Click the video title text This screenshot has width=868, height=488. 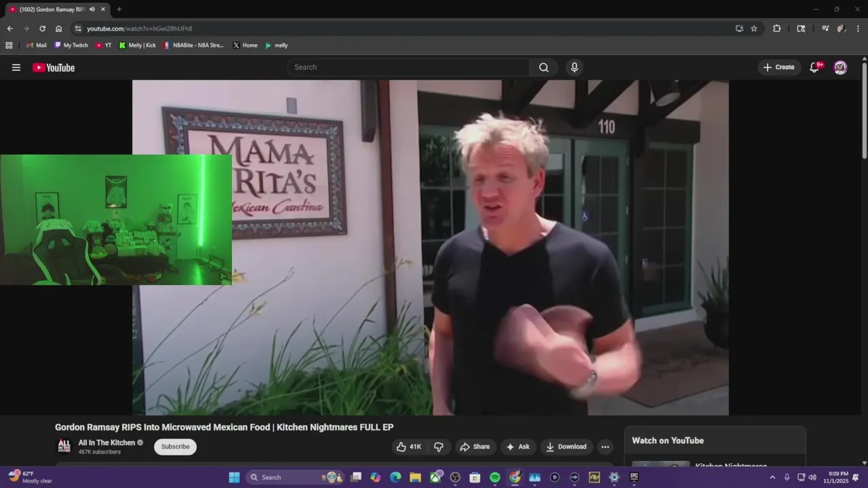coord(224,427)
